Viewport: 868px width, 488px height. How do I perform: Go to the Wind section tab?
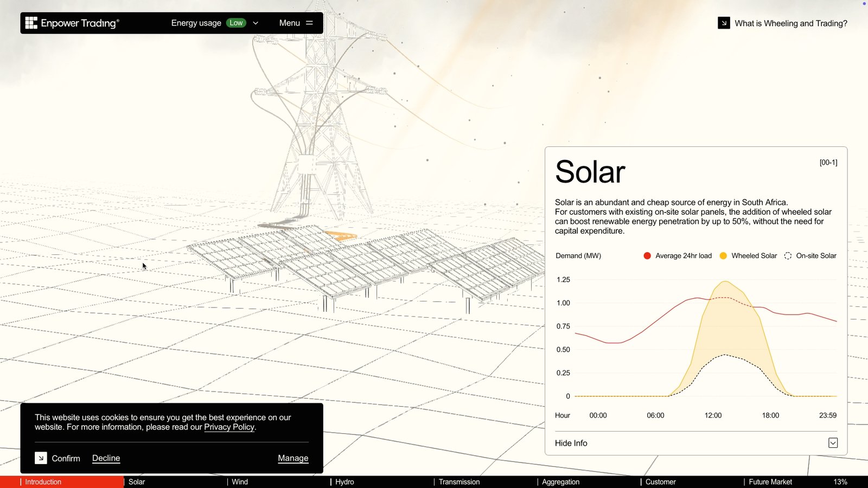tap(240, 482)
